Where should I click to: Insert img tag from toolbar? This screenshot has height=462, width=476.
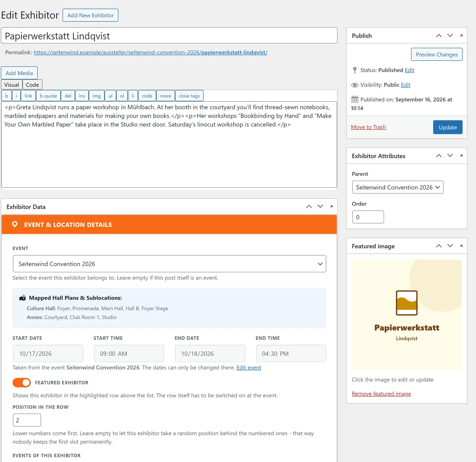(x=97, y=96)
